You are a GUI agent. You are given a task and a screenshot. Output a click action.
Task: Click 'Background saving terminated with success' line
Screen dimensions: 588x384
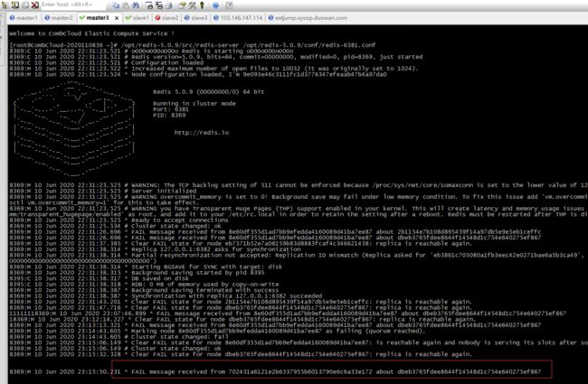(144, 290)
